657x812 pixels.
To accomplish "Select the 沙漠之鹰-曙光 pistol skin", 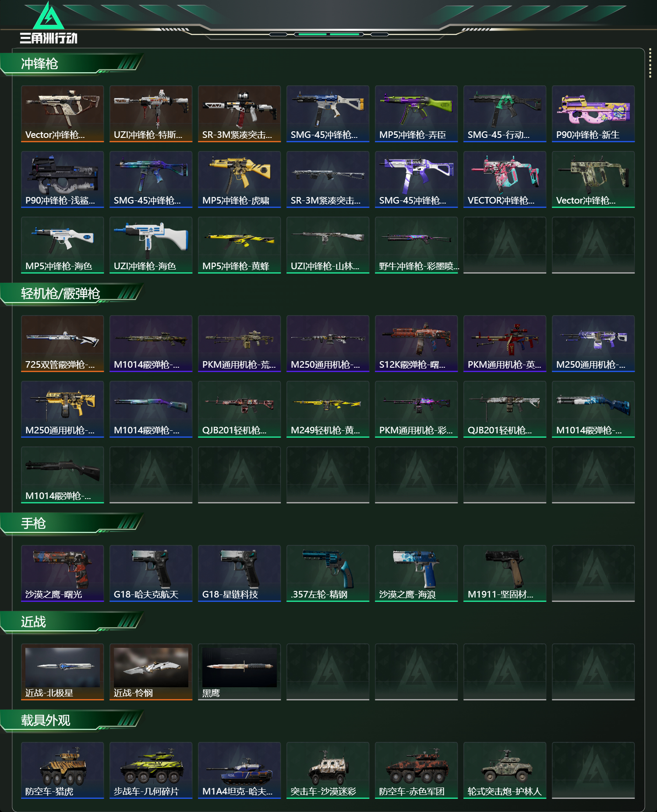I will coord(62,573).
